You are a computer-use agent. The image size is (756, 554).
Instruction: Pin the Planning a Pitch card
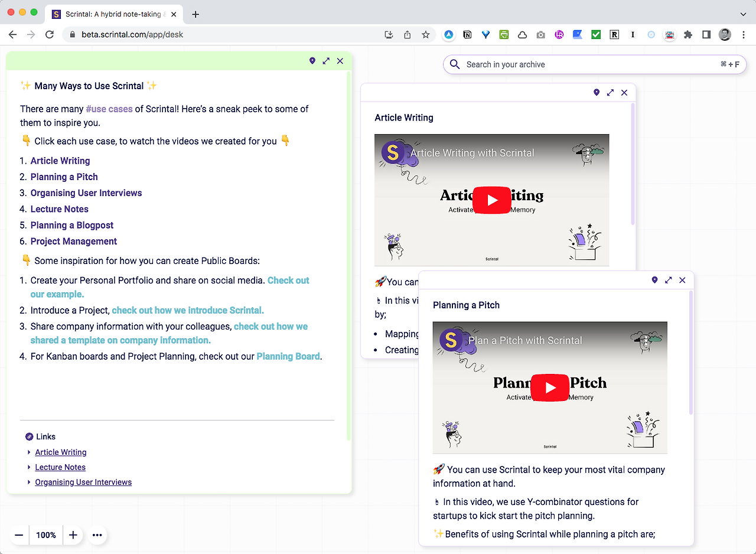tap(654, 280)
